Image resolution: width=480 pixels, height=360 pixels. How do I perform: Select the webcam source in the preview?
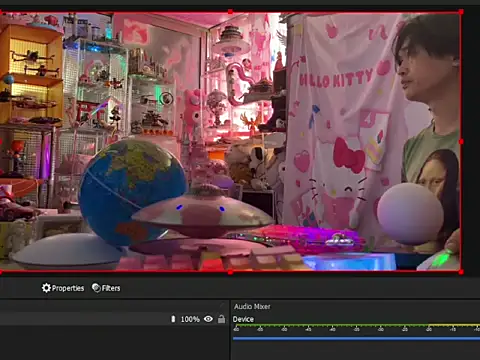click(x=230, y=142)
